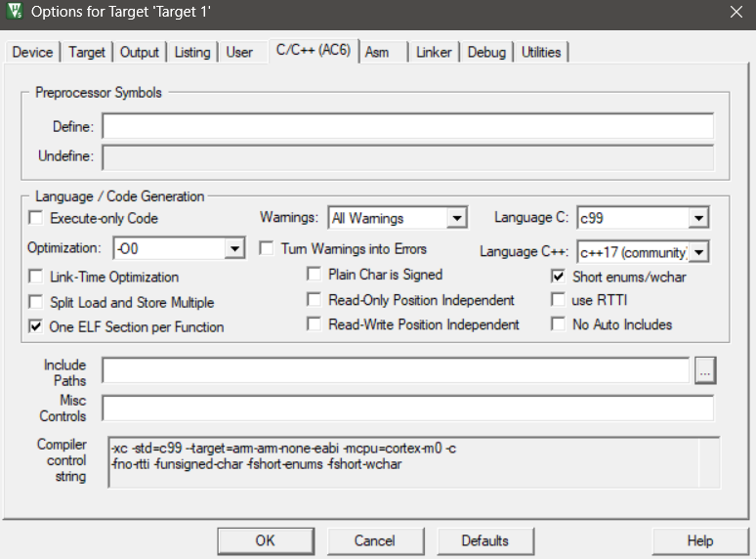This screenshot has height=559, width=756.
Task: Enable the Execute-only Code checkbox
Action: pyautogui.click(x=37, y=218)
